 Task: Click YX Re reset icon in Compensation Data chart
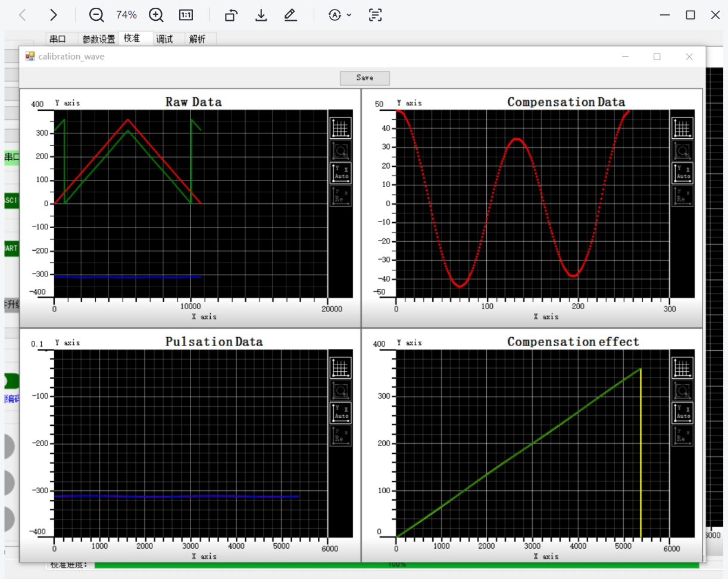click(x=683, y=196)
